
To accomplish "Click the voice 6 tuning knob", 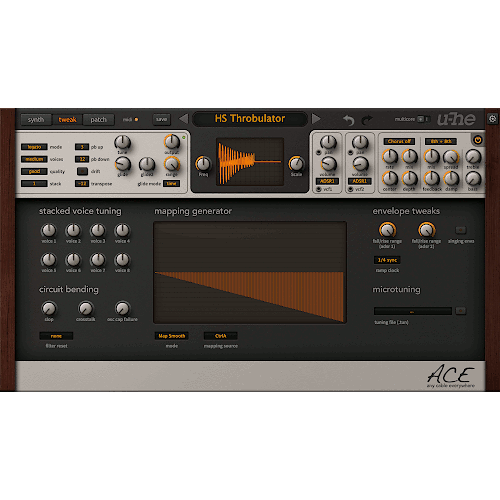I will [73, 260].
